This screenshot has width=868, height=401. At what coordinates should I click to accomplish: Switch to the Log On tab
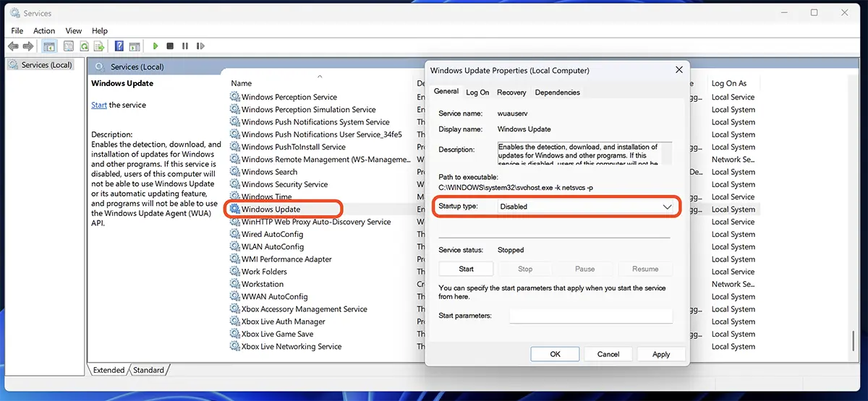(x=477, y=92)
